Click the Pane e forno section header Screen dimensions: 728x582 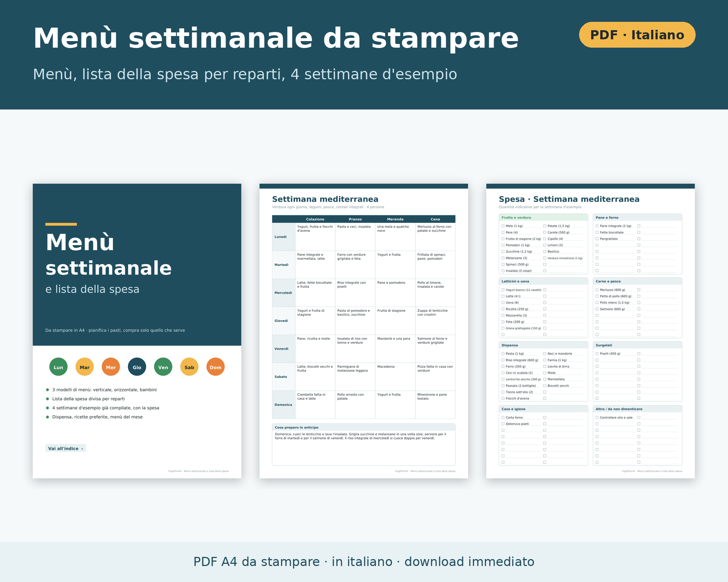click(x=637, y=218)
